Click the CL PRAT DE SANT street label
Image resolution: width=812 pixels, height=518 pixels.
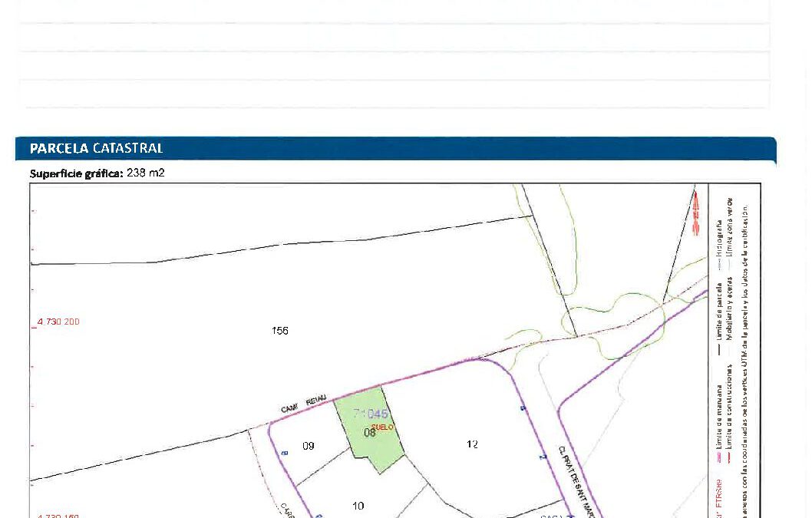pos(576,482)
